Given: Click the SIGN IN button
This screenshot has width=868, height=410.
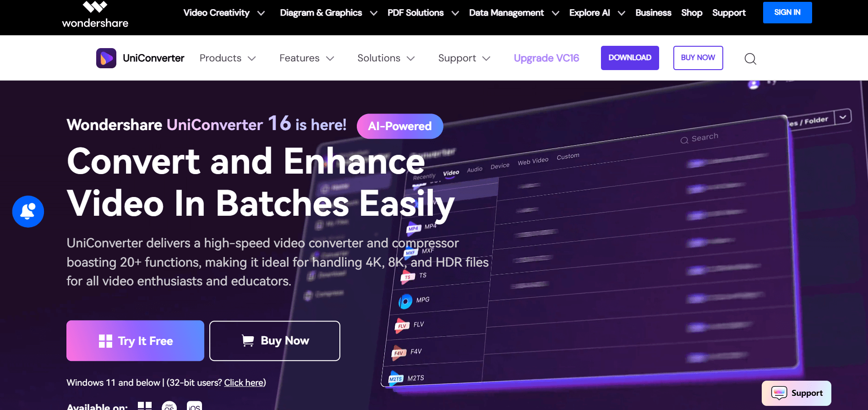Looking at the screenshot, I should [x=787, y=12].
